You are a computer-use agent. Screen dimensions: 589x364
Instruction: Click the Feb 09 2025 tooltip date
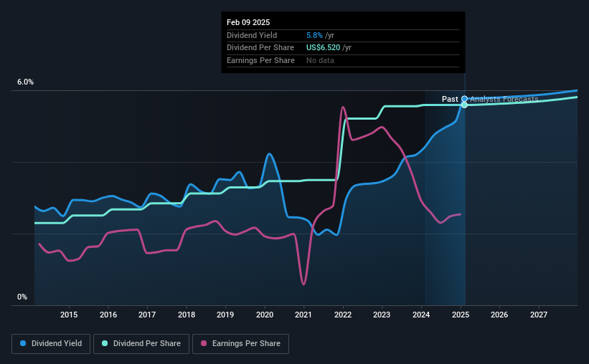248,22
